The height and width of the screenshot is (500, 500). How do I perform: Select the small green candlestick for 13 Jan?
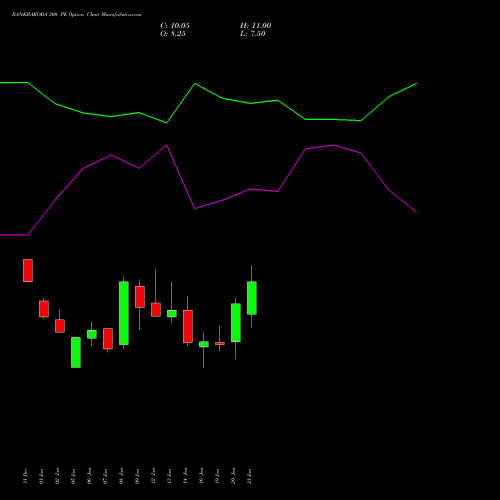pos(172,313)
